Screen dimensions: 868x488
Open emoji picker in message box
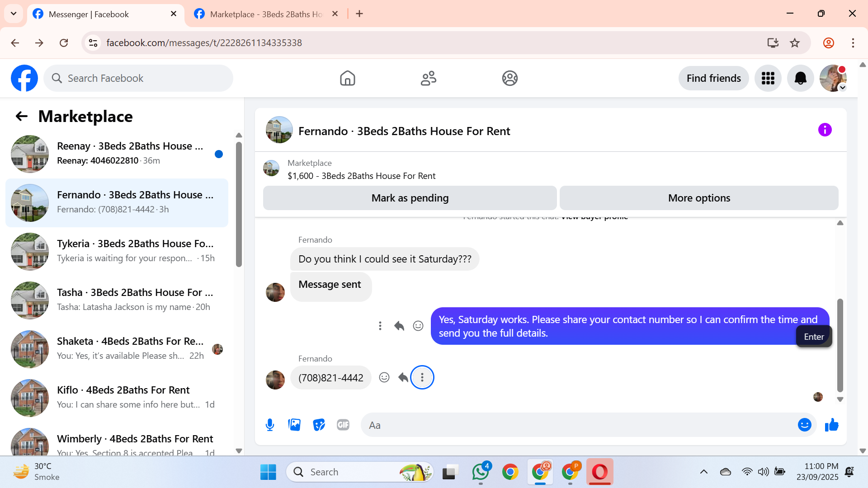(x=804, y=425)
